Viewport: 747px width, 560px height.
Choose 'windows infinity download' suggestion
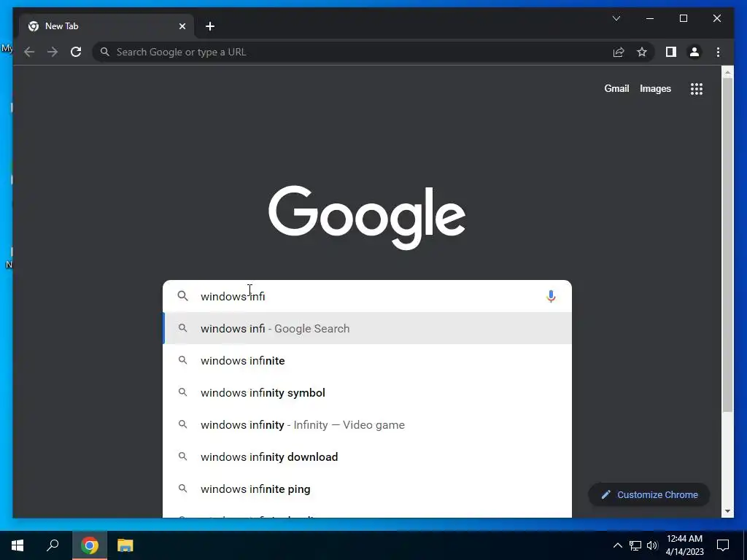pyautogui.click(x=368, y=456)
